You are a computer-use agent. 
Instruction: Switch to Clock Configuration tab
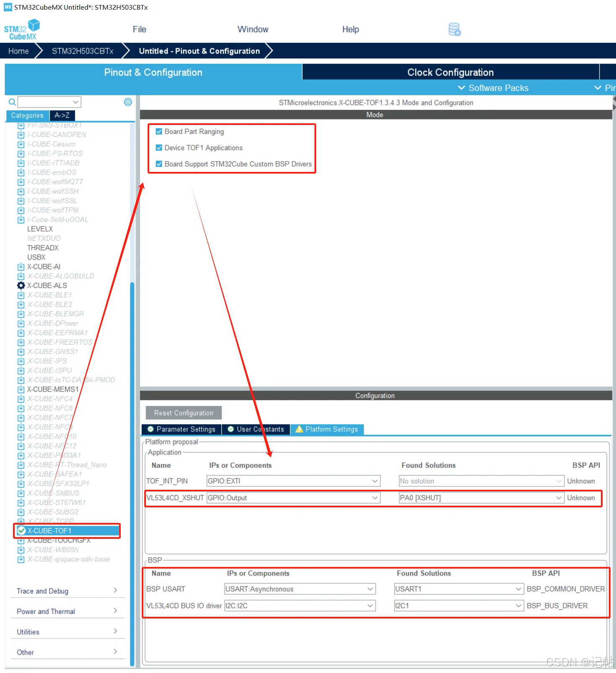point(450,72)
